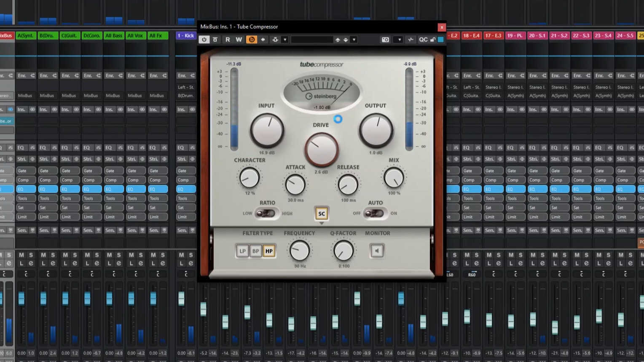
Task: Open Limit module on All Fx channel strip
Action: click(158, 217)
